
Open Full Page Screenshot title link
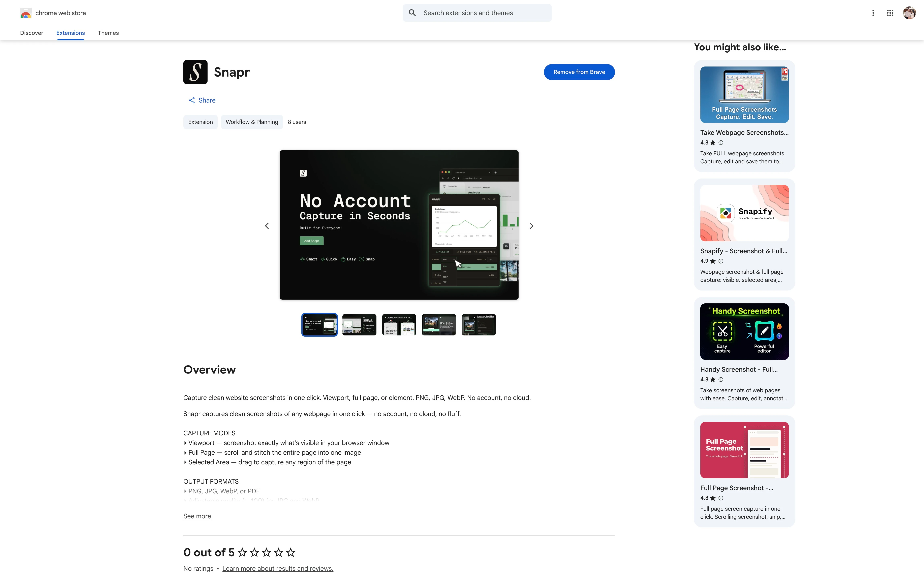737,488
